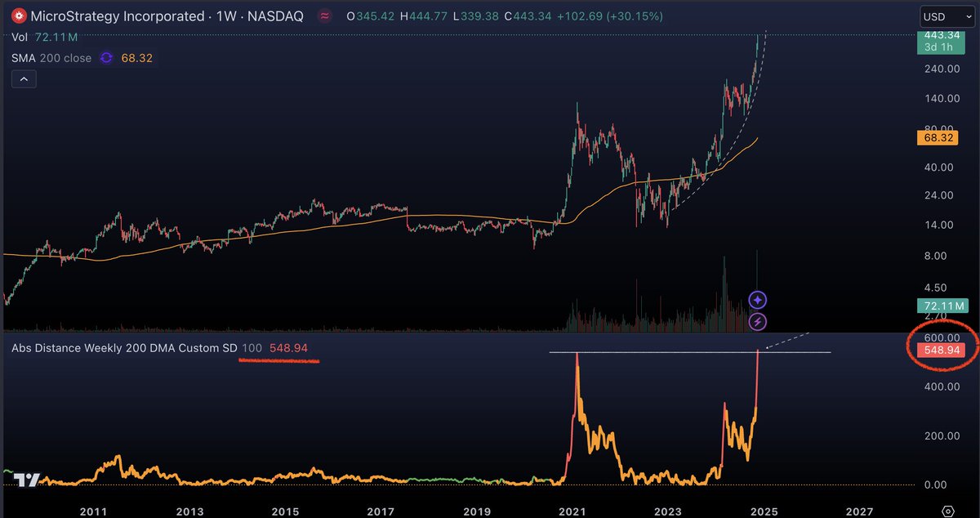Click the 2019 time axis label
The height and width of the screenshot is (518, 980).
[x=476, y=511]
